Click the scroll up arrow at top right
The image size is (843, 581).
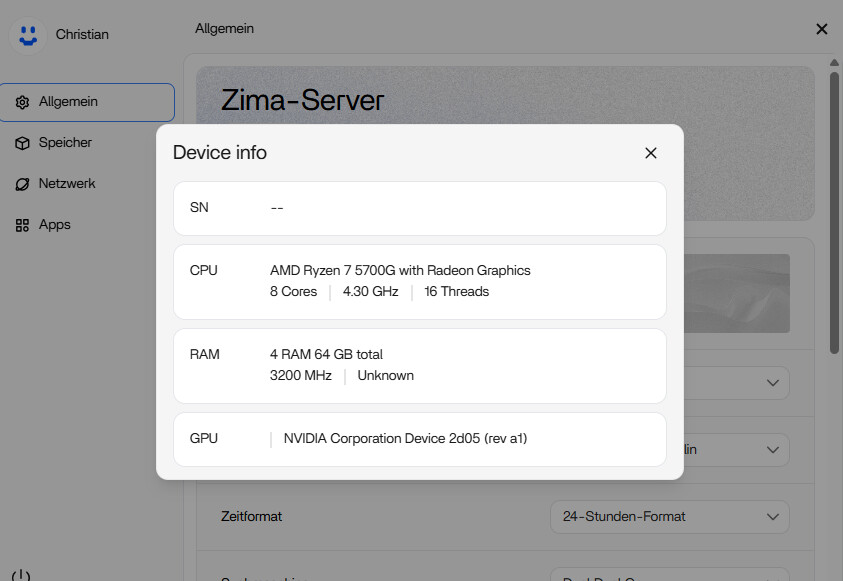pos(835,62)
